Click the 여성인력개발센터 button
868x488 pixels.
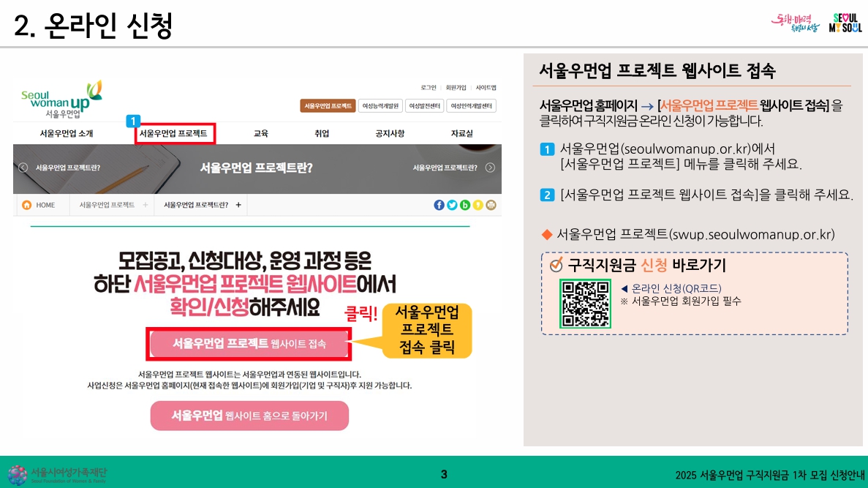click(471, 106)
